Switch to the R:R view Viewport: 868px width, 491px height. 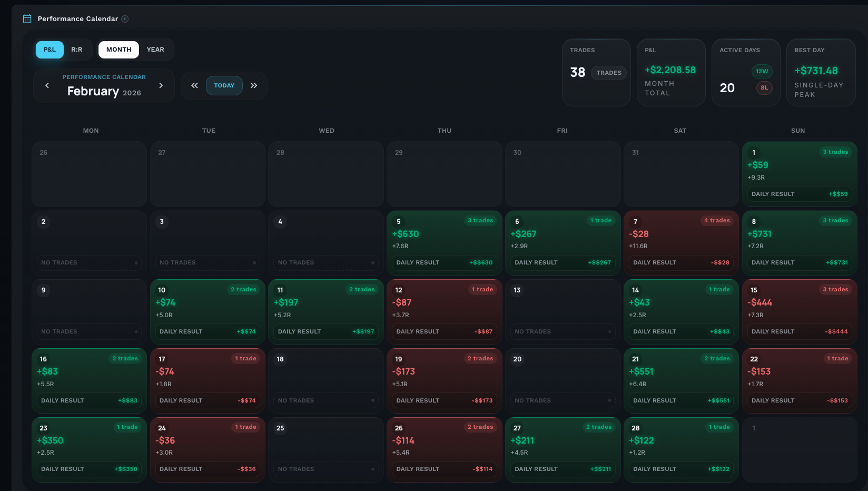pos(77,49)
